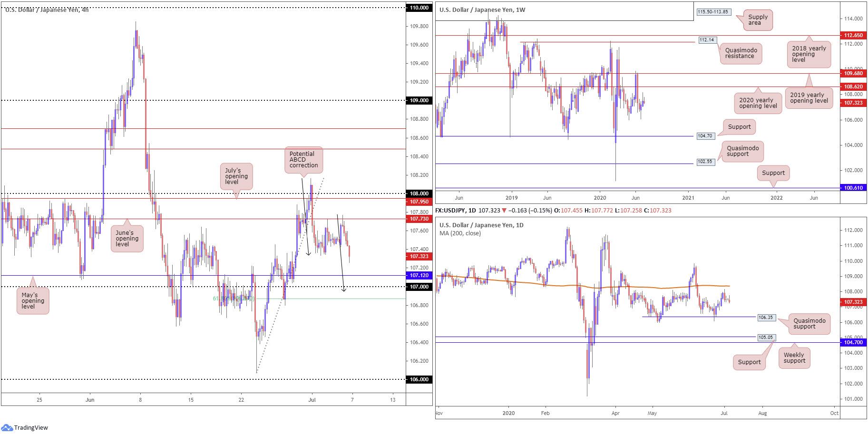Click the 109.000 price label on 4h chart
Image resolution: width=868 pixels, height=434 pixels.
click(419, 100)
